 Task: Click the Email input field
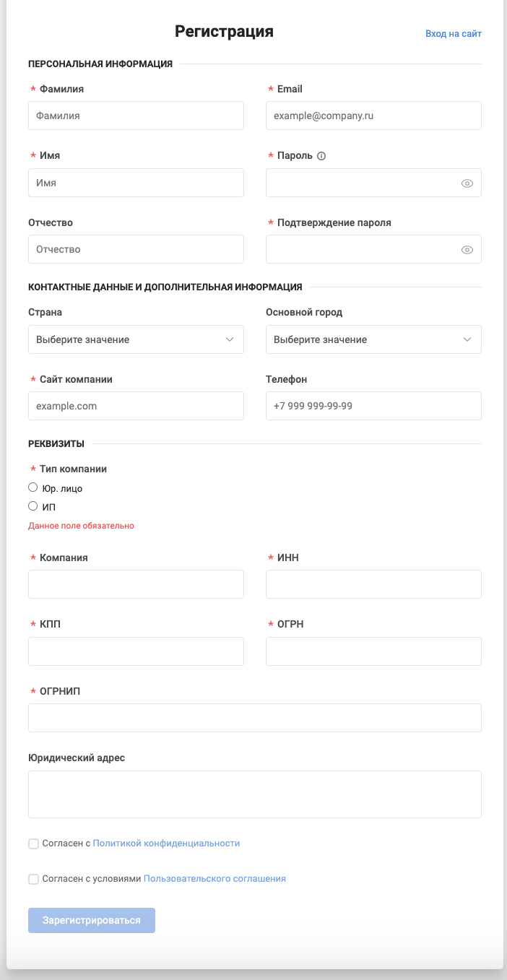click(373, 116)
